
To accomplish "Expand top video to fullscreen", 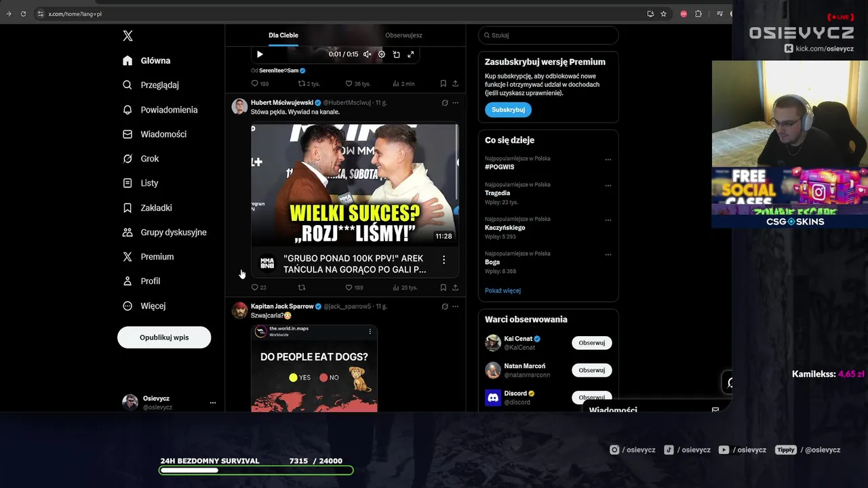I will (410, 54).
